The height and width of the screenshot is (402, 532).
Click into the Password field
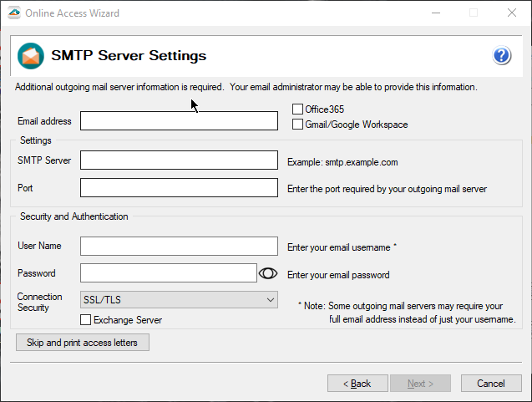[168, 273]
